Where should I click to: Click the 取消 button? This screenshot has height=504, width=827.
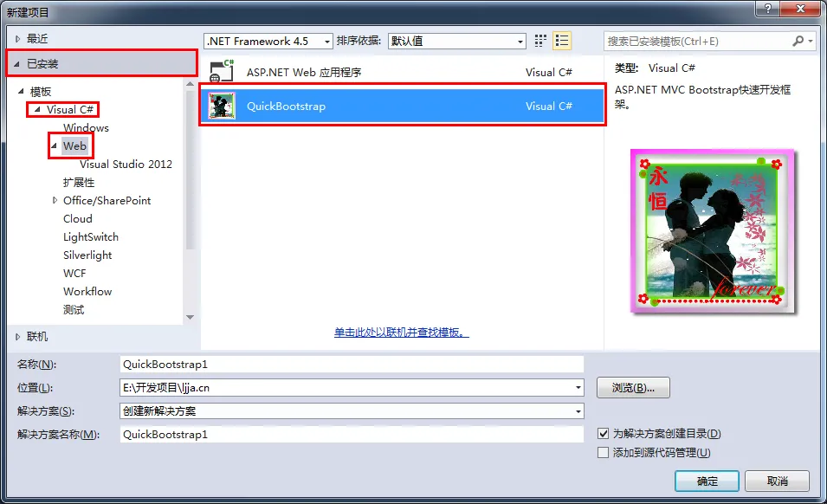[778, 481]
